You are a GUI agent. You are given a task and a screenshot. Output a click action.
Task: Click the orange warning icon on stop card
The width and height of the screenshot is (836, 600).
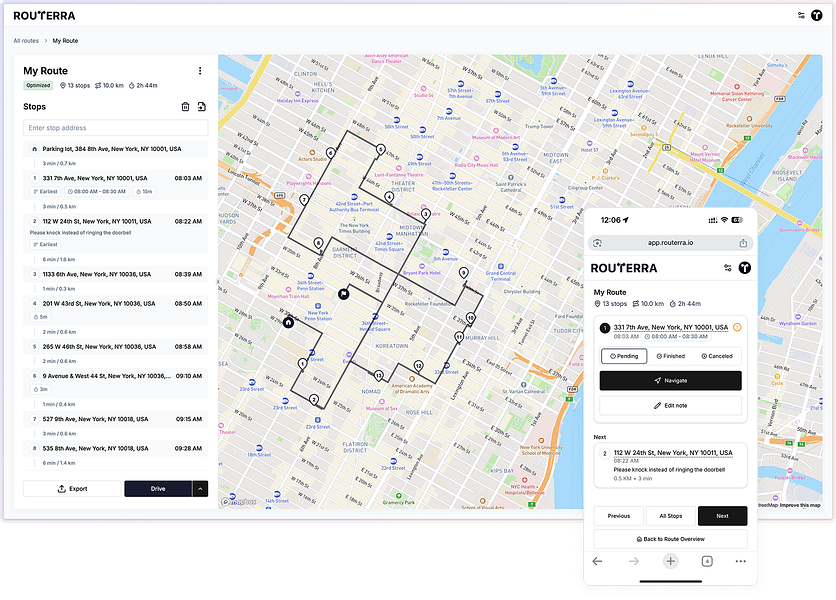[x=737, y=327]
